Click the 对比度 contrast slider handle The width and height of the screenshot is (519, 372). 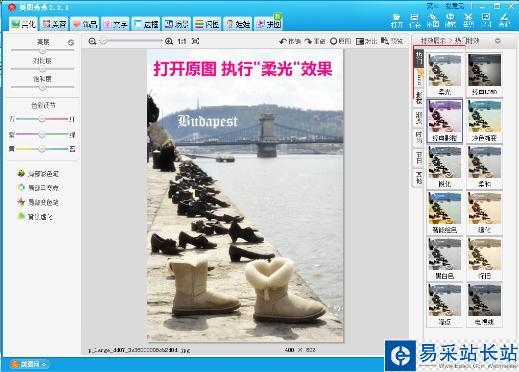42,69
